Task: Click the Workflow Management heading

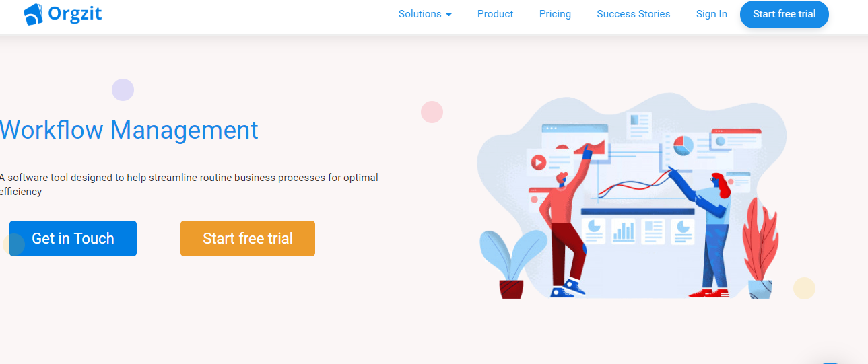Action: pyautogui.click(x=129, y=130)
